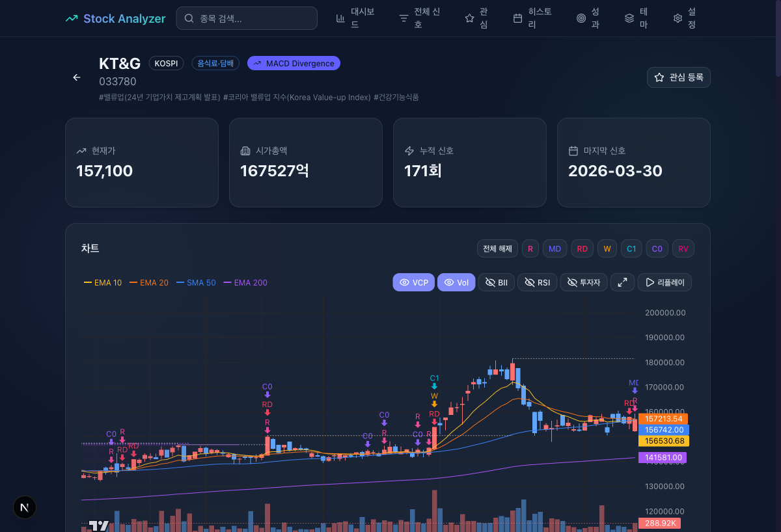
Task: Toggle the C1 signal filter
Action: pyautogui.click(x=631, y=248)
